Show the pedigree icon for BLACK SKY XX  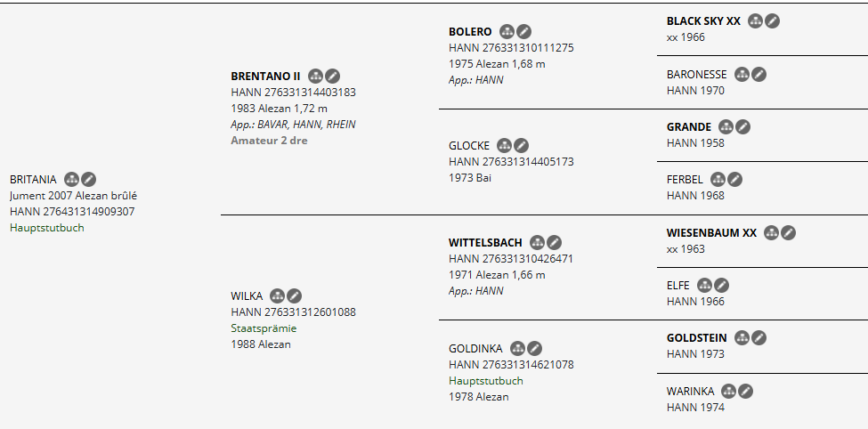[x=756, y=20]
